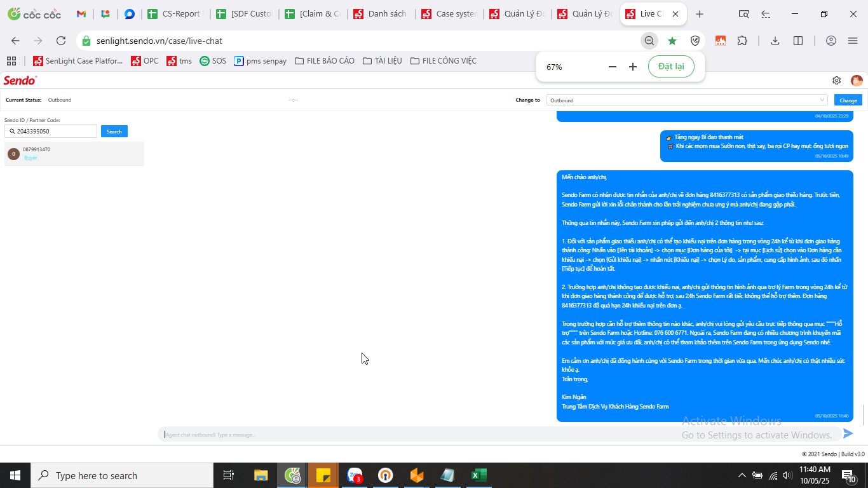This screenshot has width=868, height=488.
Task: Click the address bar URL
Action: 159,41
